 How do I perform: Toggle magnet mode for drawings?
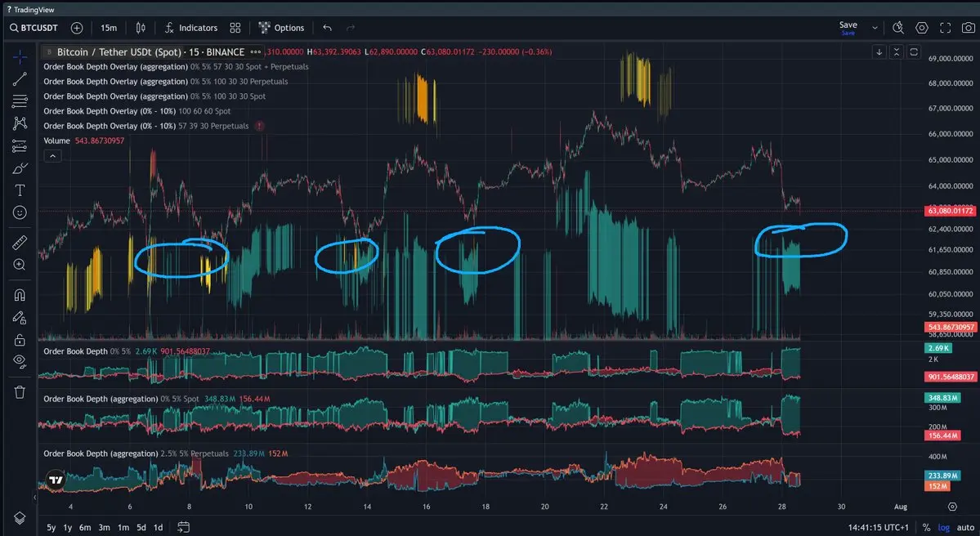click(20, 294)
